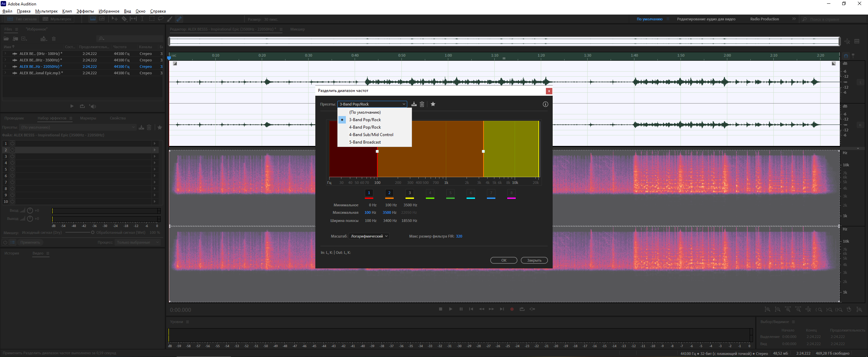Image resolution: width=868 pixels, height=357 pixels.
Task: Confirm with the OK button
Action: [x=504, y=260]
